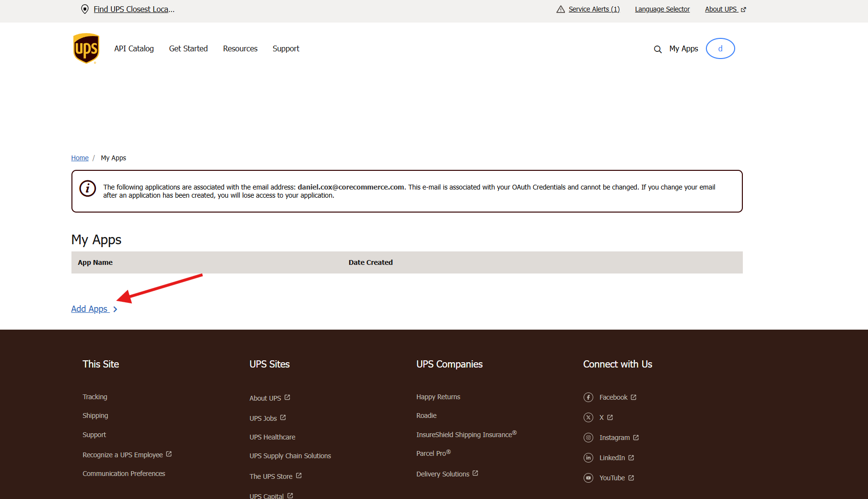Viewport: 868px width, 499px height.
Task: Open Facebook text link
Action: coord(613,397)
